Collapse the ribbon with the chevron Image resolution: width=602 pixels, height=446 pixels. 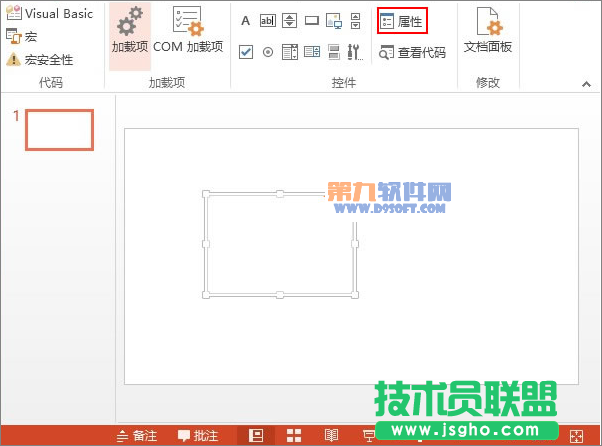[586, 84]
